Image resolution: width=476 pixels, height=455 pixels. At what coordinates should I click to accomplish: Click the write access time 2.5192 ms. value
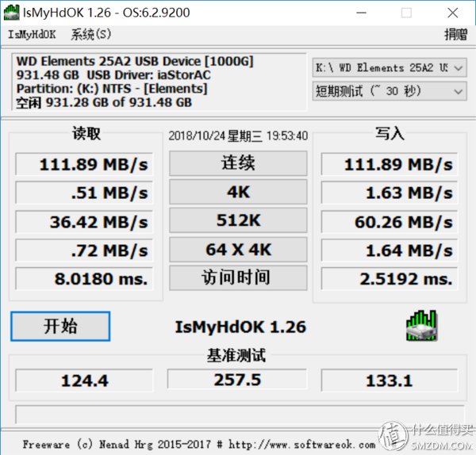coord(390,278)
